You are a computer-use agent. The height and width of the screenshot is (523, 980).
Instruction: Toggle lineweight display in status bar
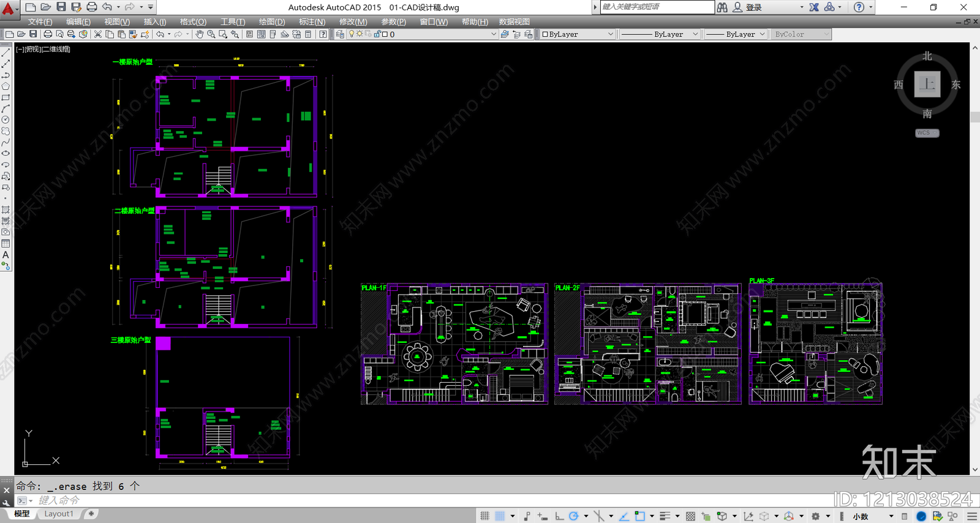[x=665, y=516]
